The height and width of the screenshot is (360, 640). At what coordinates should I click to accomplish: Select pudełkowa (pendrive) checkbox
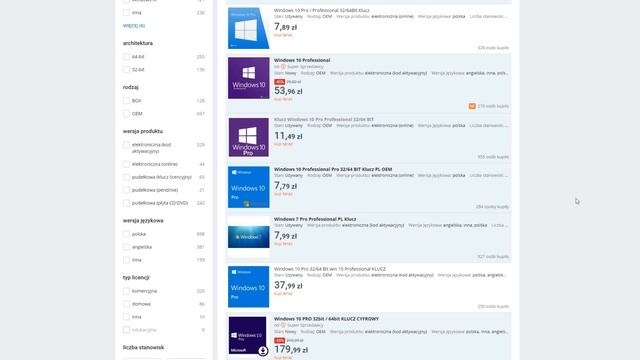(x=127, y=190)
